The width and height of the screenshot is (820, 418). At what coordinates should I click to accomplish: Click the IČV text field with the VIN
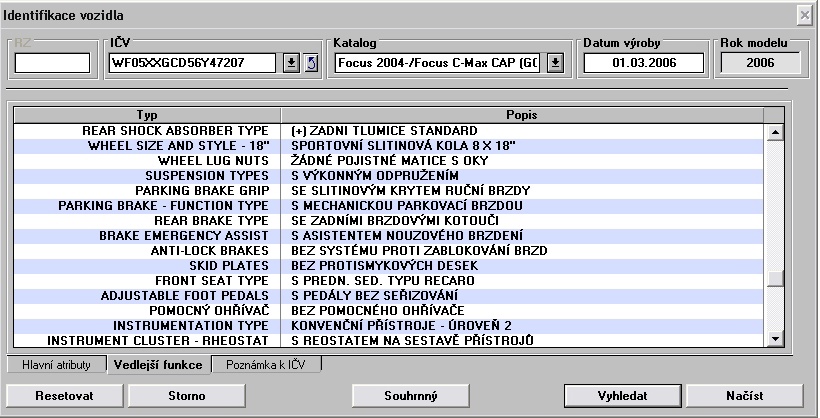[x=192, y=64]
